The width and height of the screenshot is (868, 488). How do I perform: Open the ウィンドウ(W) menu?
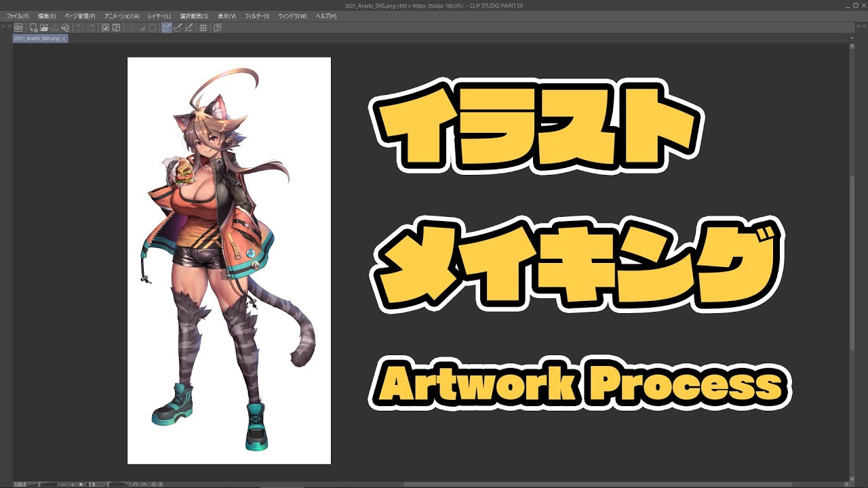point(292,16)
